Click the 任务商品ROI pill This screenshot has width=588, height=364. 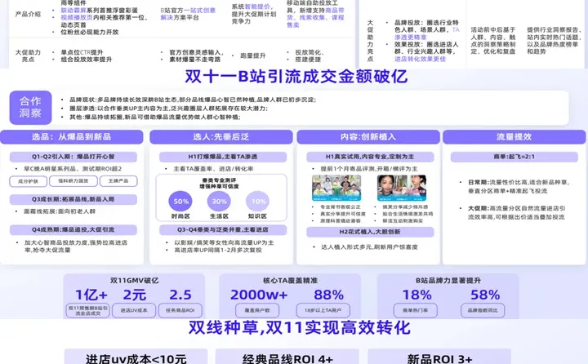[180, 310]
